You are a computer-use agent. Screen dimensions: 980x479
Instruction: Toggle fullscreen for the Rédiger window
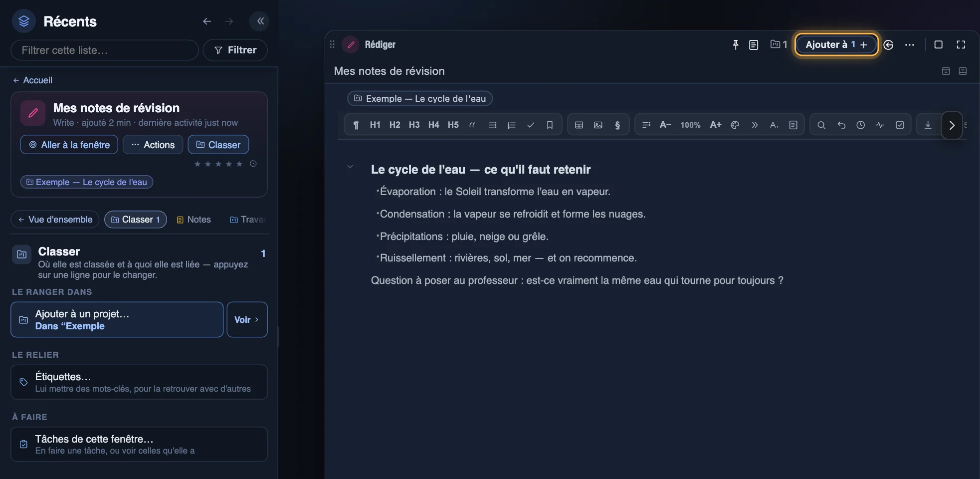961,45
